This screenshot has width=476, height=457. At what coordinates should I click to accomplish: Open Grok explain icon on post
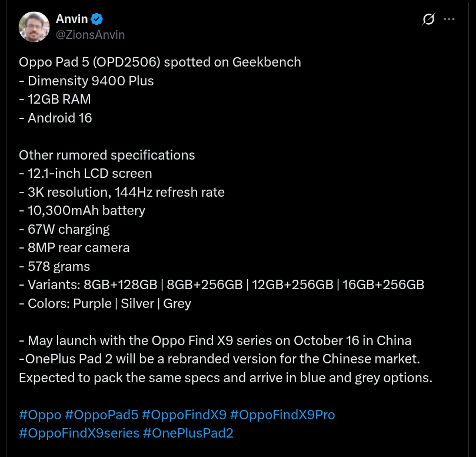428,19
